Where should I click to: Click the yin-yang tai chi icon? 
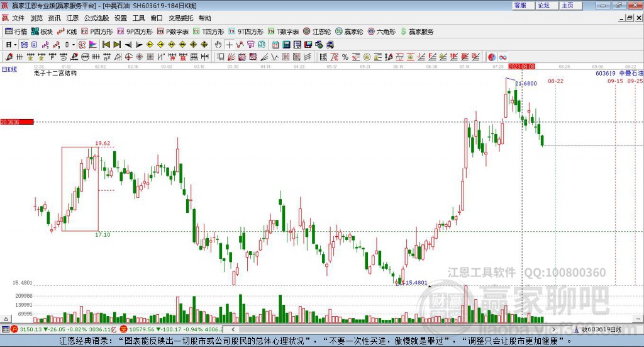coord(492,57)
